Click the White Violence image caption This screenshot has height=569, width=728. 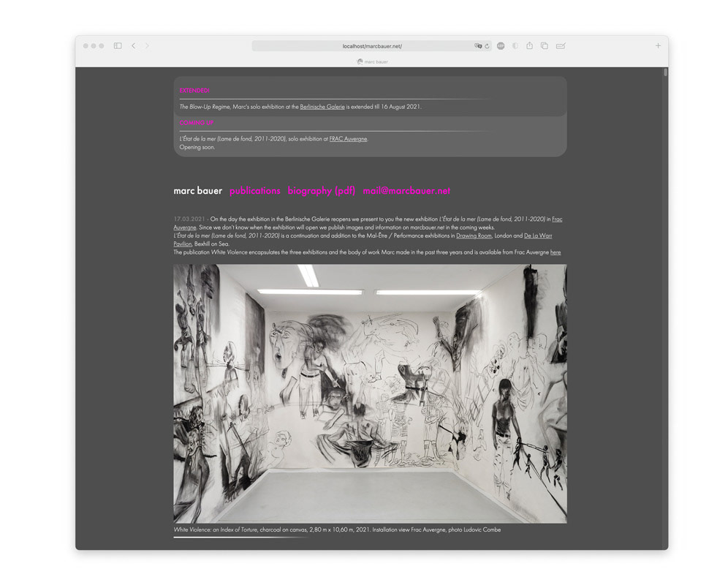pyautogui.click(x=337, y=530)
